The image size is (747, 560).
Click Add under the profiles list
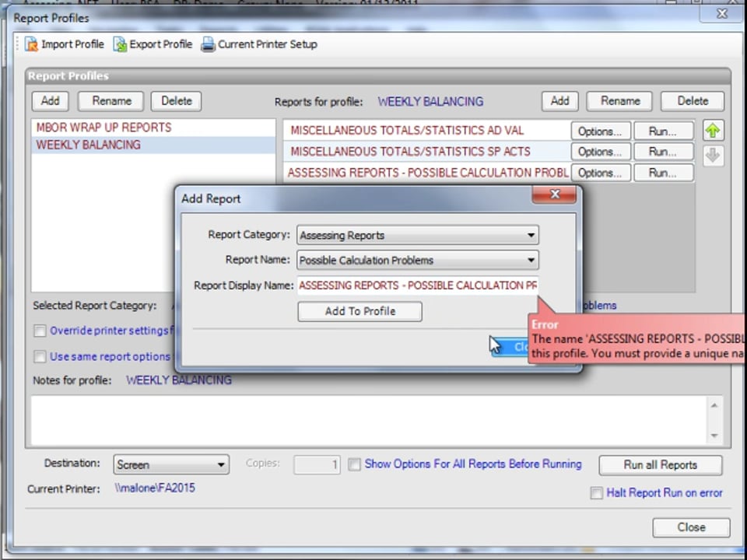(x=50, y=101)
